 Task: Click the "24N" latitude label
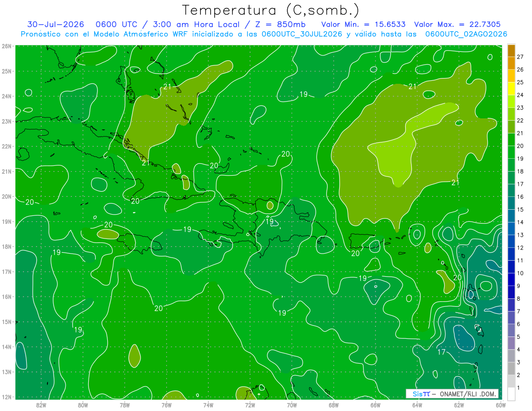pos(7,96)
